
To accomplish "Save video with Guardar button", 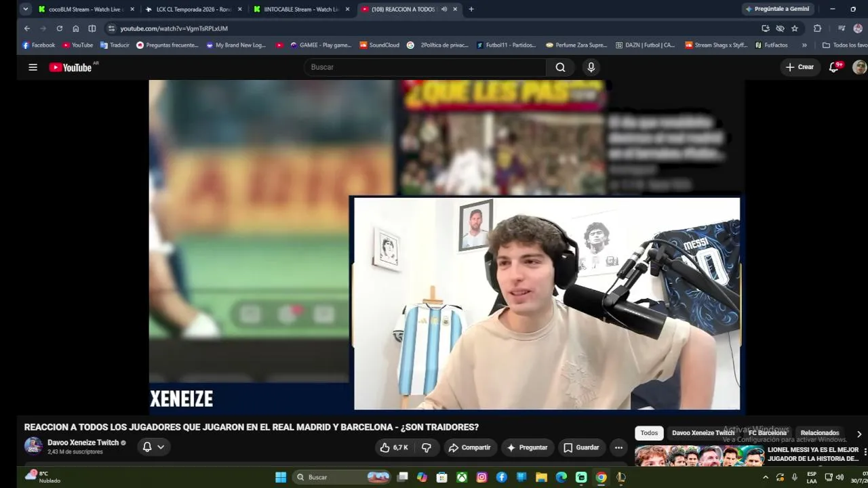I will (x=581, y=447).
